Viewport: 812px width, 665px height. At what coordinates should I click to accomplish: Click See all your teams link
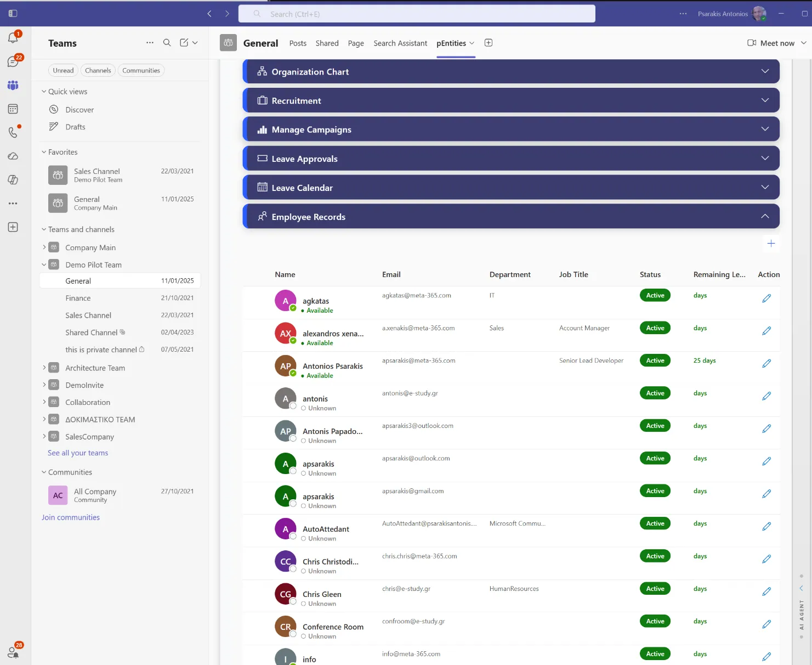tap(78, 453)
